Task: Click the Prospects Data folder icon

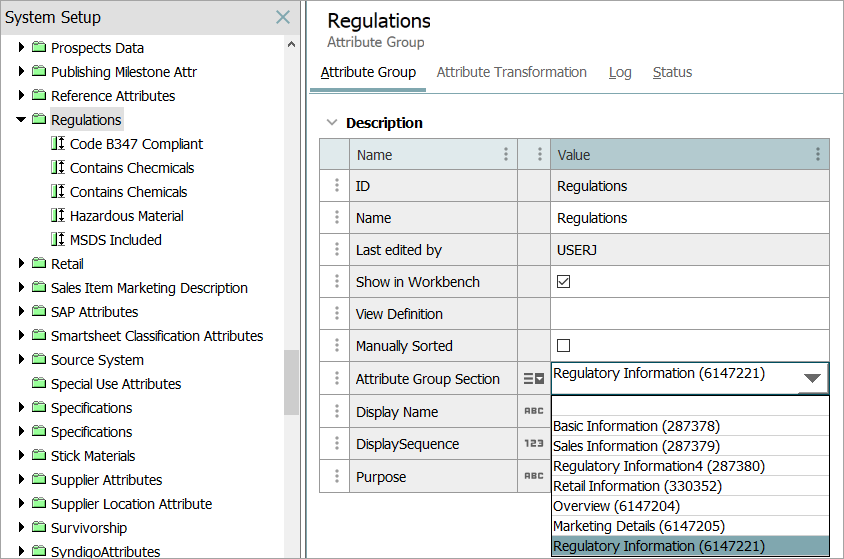Action: (x=39, y=47)
